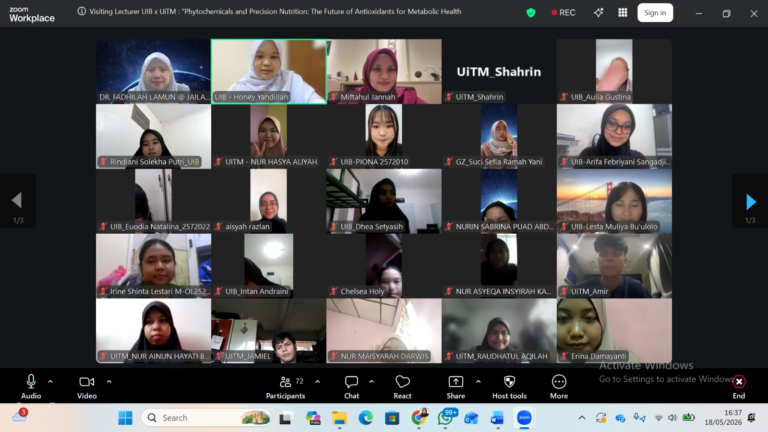Select UiTM_RAUDHATUL AQILAH tile
This screenshot has width=768, height=432.
pyautogui.click(x=499, y=331)
